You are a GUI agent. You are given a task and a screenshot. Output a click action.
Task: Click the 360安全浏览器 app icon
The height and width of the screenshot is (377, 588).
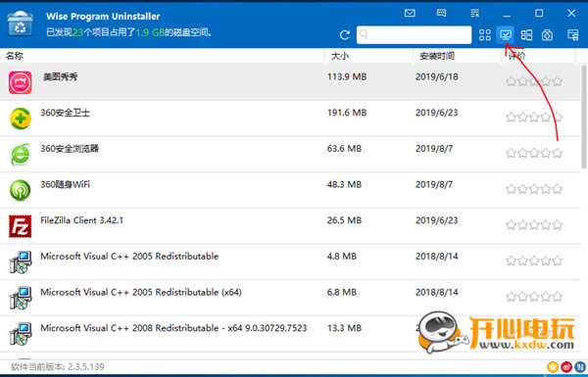(21, 154)
